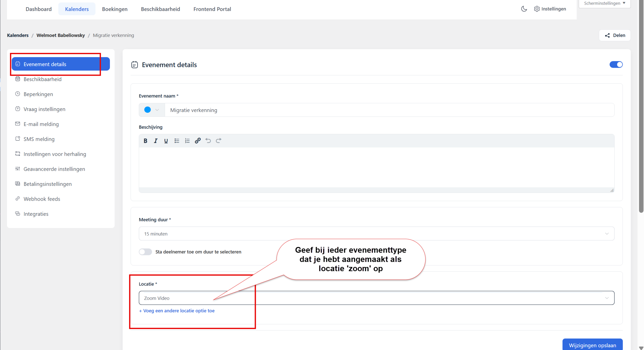Insert a numbered list in description

click(x=187, y=141)
